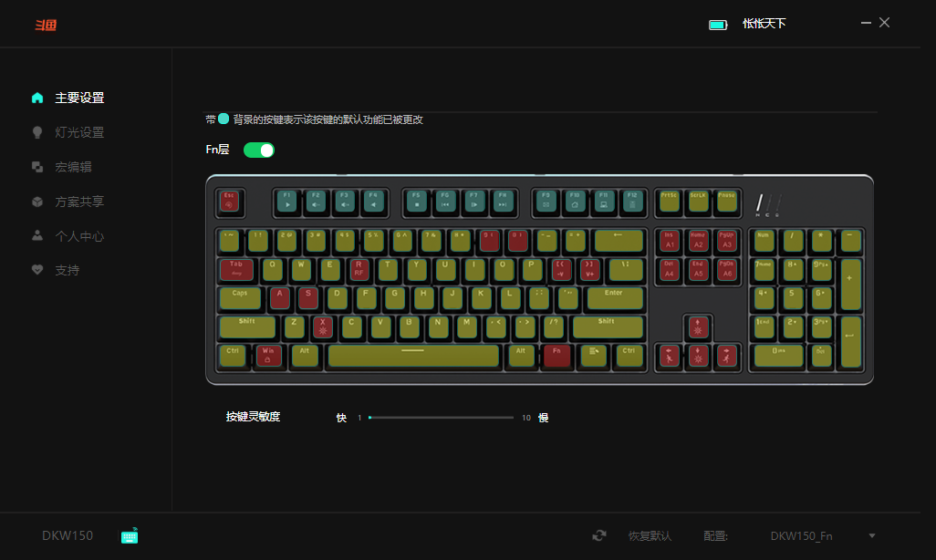Image resolution: width=936 pixels, height=560 pixels.
Task: Click the battery status icon
Action: coord(718,25)
